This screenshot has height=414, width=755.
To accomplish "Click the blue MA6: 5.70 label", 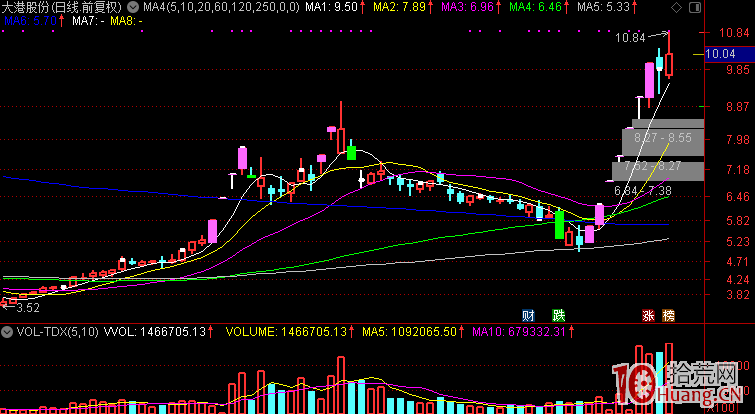I will (28, 20).
